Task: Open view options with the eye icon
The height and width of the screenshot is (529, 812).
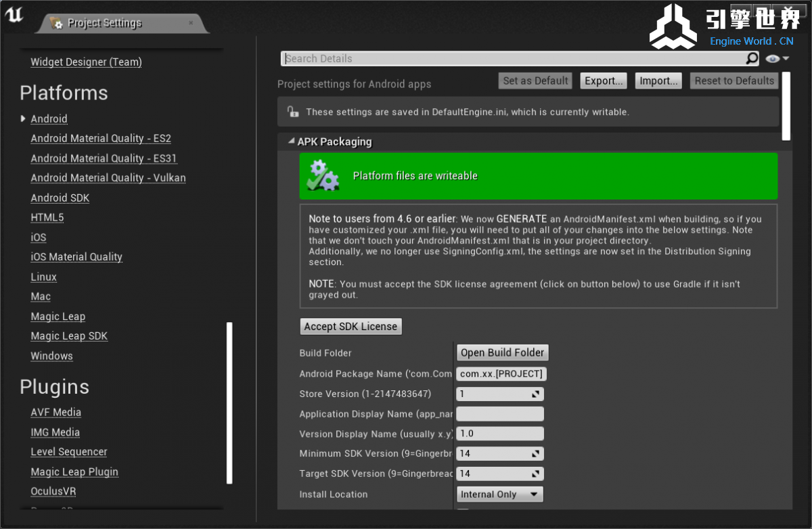Action: (x=773, y=59)
